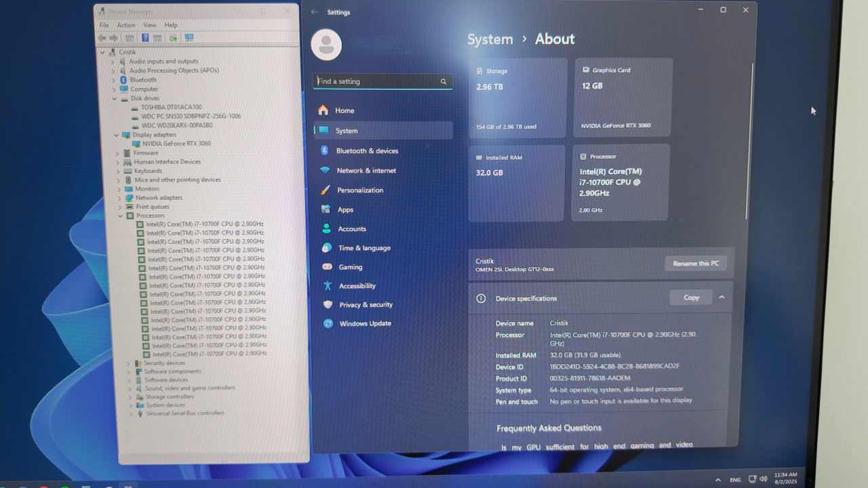Click the Personalization paintbrush icon

coord(325,190)
